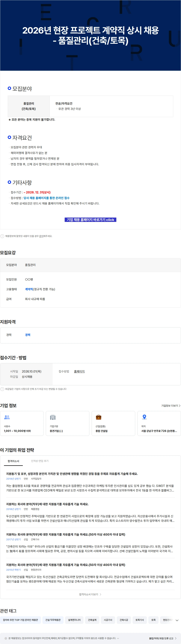Click the 건설 직무채용관 tag
The image size is (181, 644).
point(53,620)
